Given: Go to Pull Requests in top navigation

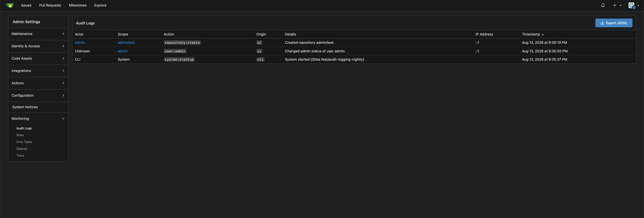Looking at the screenshot, I should pos(50,5).
